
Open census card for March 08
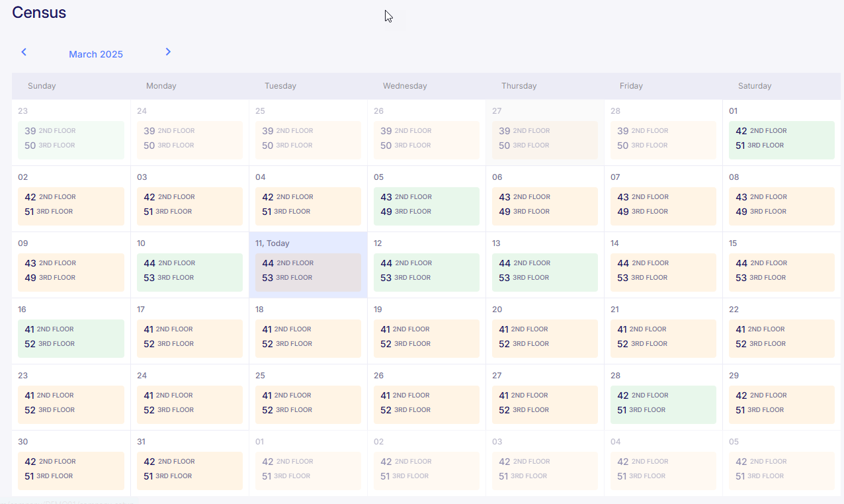782,206
